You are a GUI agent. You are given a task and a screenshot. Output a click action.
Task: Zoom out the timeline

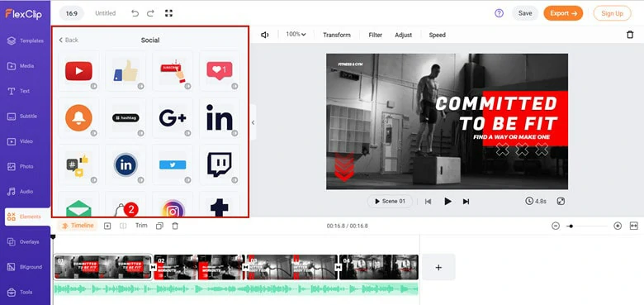pyautogui.click(x=556, y=226)
